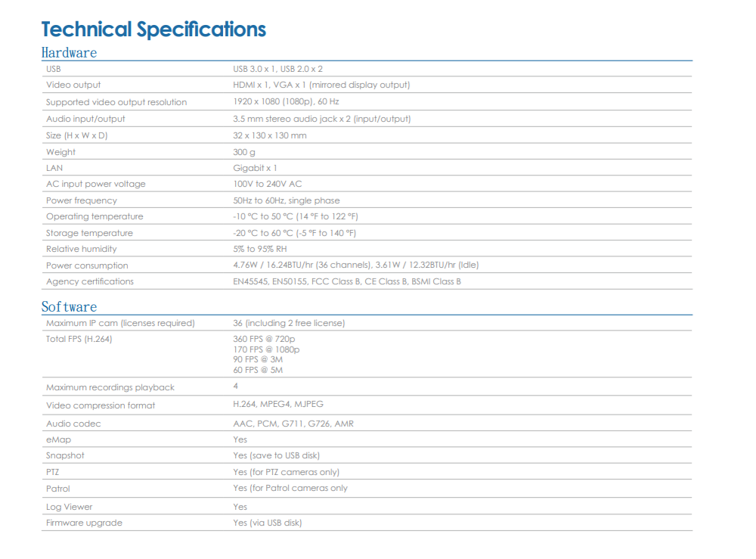Click the Maximum IP cam row label
Screen dimensions: 756x559
[120, 323]
